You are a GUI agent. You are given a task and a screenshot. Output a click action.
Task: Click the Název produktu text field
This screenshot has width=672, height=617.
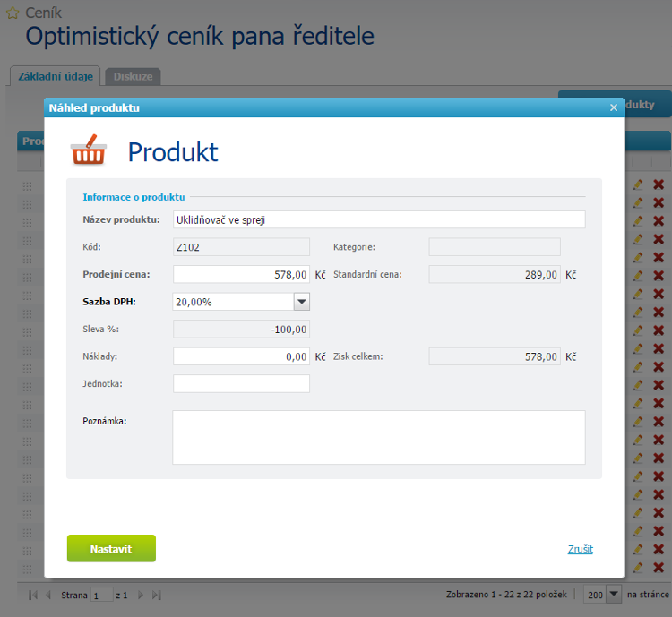click(x=379, y=219)
